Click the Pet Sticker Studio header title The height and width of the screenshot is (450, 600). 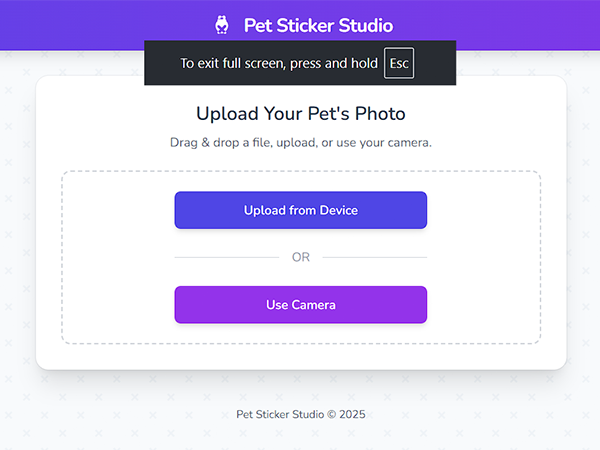(318, 26)
